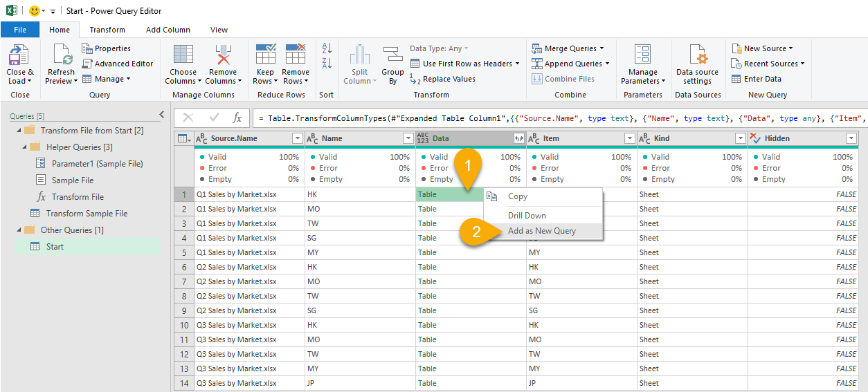Sort ascending with the A-Z icon
The image size is (868, 392).
(327, 48)
